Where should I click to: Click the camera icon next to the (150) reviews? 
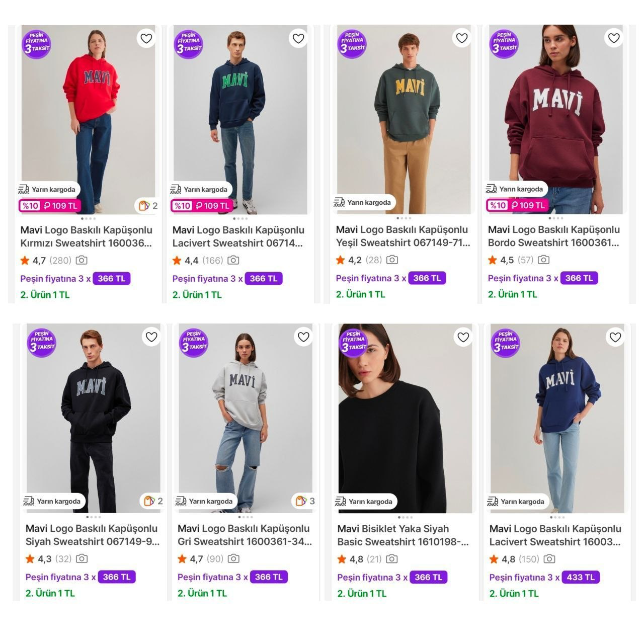(x=549, y=558)
